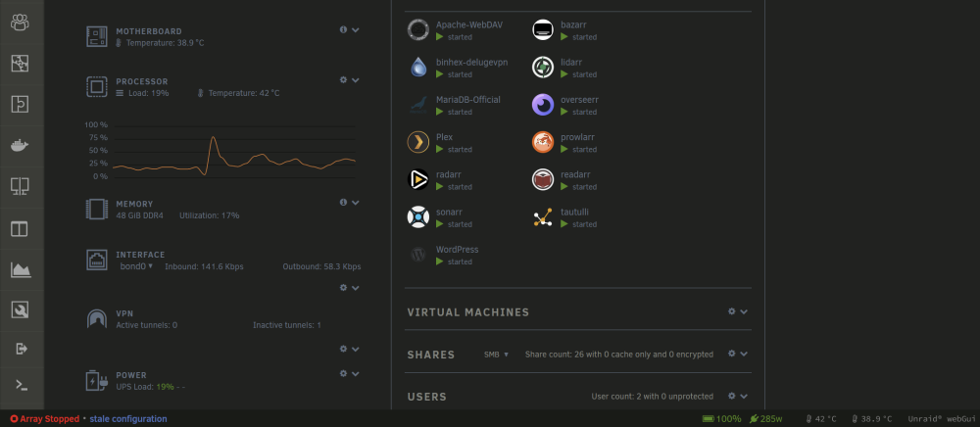This screenshot has width=980, height=427.
Task: Click the Inactive tunnels: 1 text
Action: 287,325
